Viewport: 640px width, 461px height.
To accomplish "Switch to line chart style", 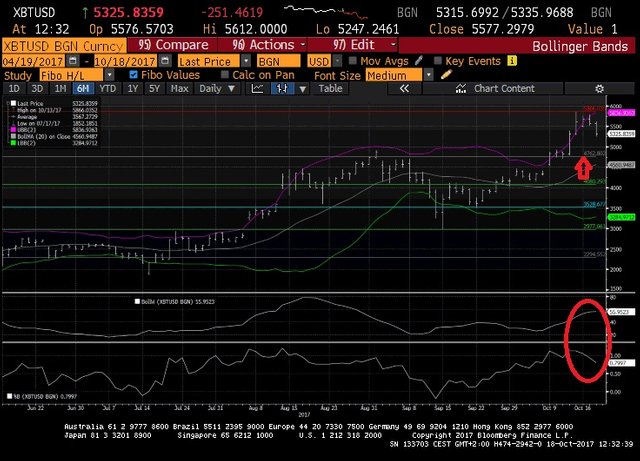I will [x=258, y=89].
